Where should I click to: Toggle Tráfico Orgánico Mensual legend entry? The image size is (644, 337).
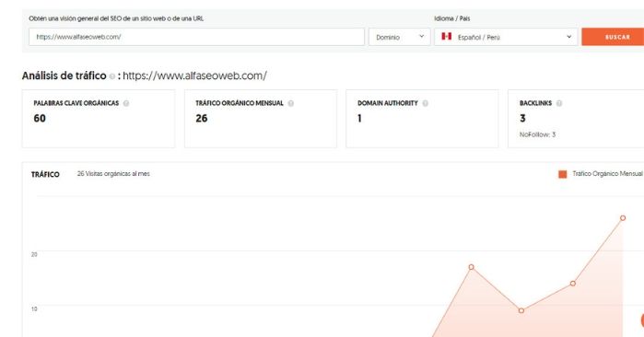pos(601,174)
